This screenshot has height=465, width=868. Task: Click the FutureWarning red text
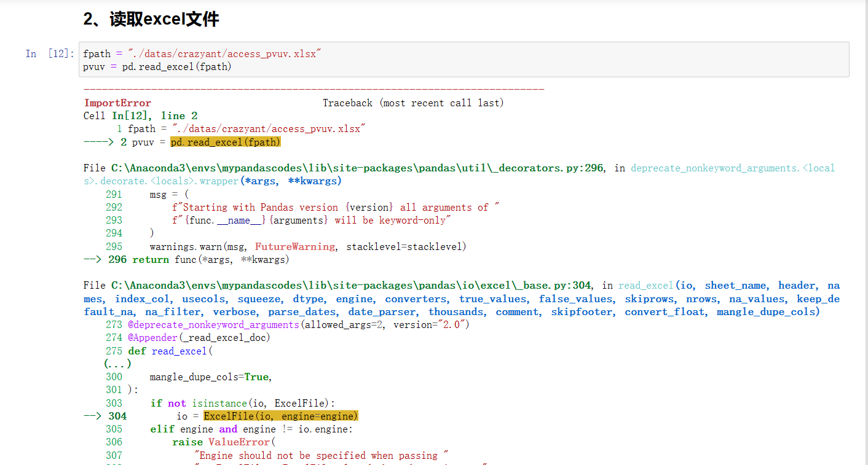[294, 246]
